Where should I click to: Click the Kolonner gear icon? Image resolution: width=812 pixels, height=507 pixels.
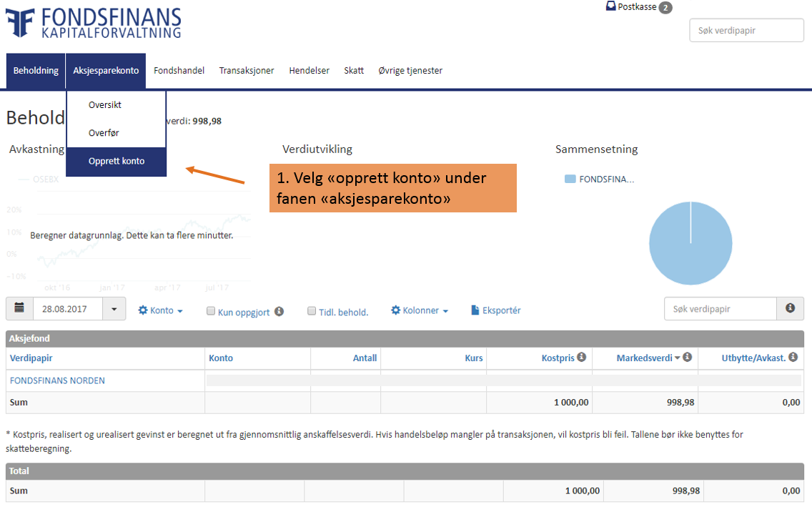pos(396,310)
